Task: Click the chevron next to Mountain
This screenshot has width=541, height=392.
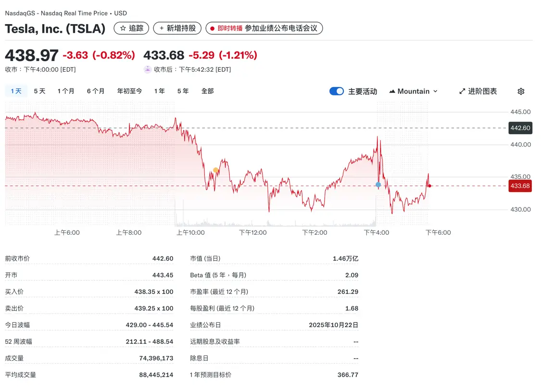Action: coord(435,91)
